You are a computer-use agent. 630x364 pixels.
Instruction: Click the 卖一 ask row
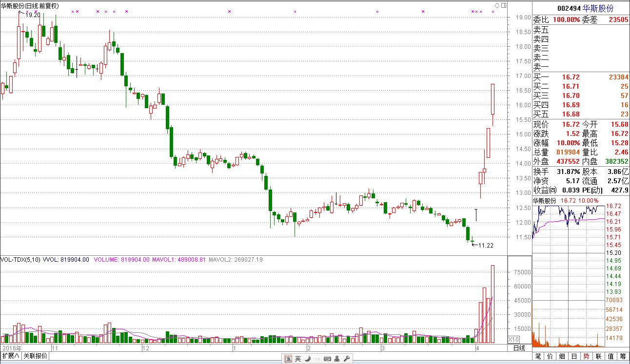(x=581, y=67)
